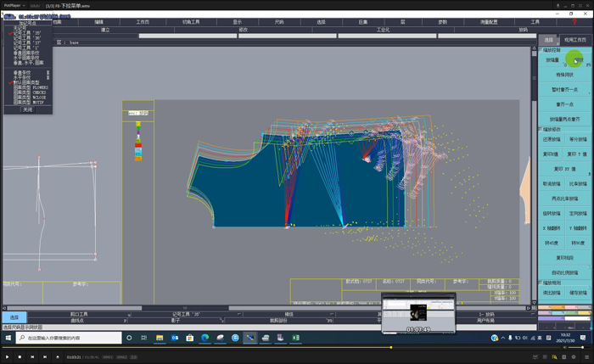Collapse the 缩放修改 section
Screen dimensions: 594x364
pyautogui.click(x=541, y=129)
